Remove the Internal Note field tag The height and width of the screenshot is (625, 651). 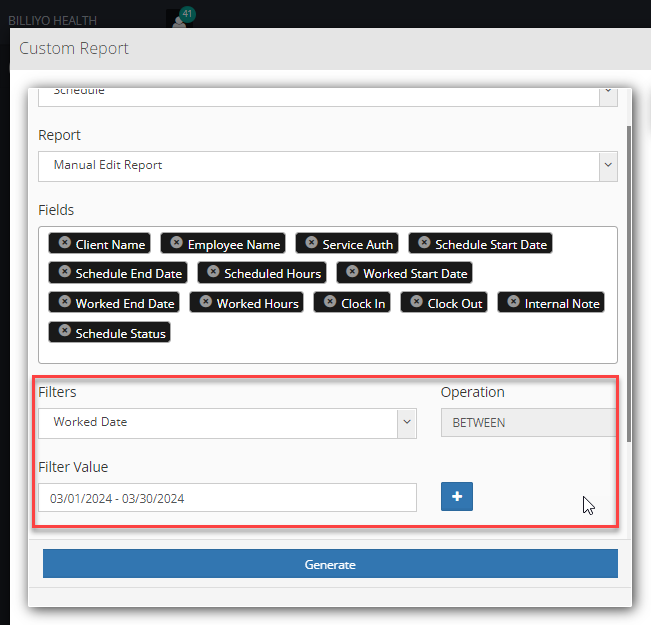pyautogui.click(x=513, y=301)
